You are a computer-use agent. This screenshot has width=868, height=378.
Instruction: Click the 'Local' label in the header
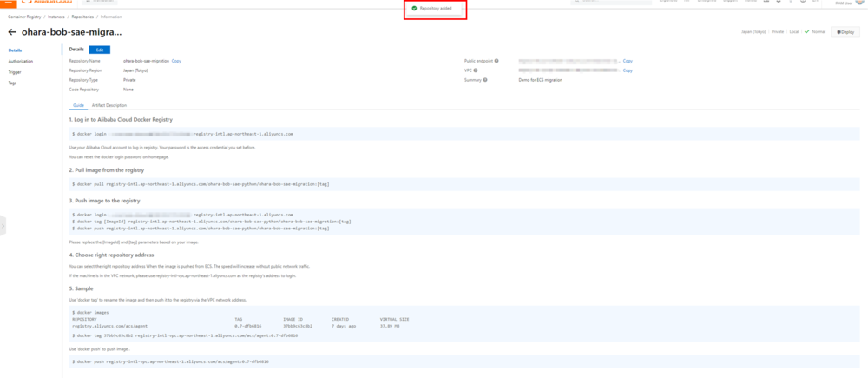(x=794, y=32)
